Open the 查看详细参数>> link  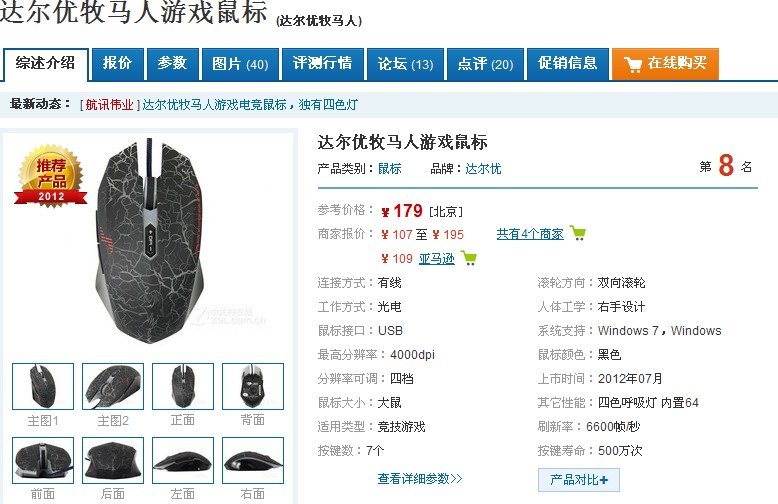[x=420, y=479]
